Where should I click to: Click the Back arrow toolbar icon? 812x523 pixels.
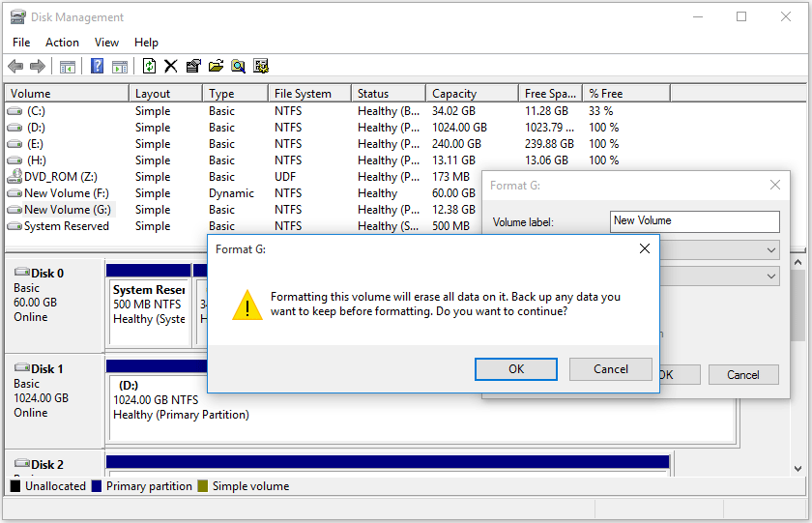coord(16,67)
